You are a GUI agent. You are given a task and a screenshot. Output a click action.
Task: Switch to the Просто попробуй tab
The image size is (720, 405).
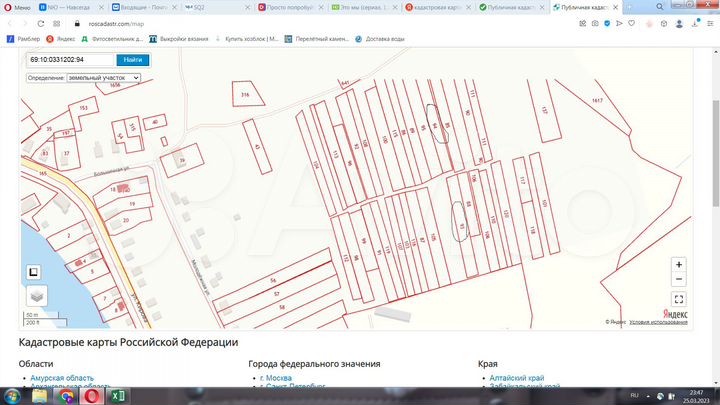click(x=291, y=7)
